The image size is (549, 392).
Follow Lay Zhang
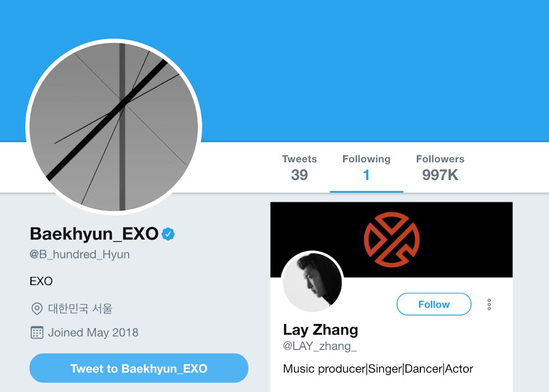tap(434, 304)
